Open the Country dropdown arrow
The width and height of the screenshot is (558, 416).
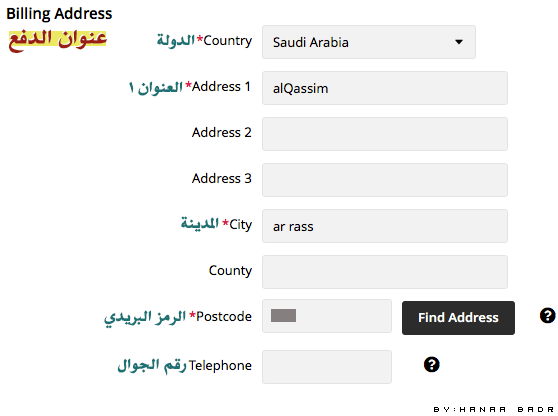459,42
